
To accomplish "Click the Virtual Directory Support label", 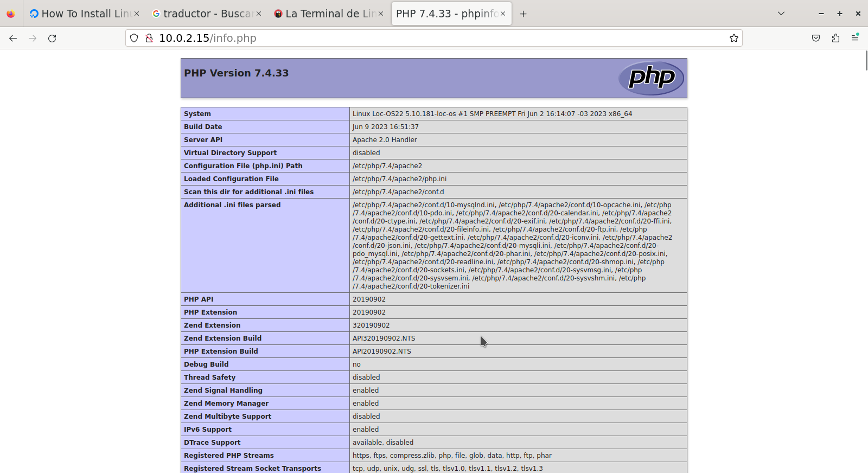I will pyautogui.click(x=230, y=153).
